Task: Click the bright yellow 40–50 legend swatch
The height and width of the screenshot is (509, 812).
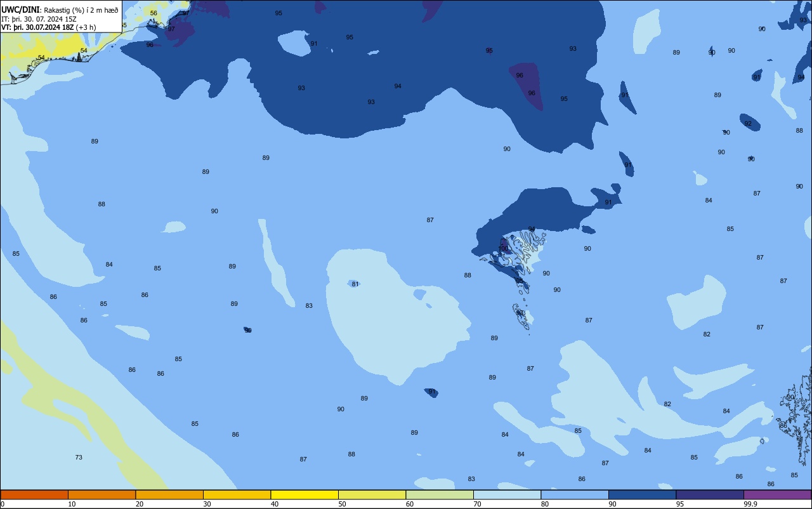Action: click(x=304, y=494)
